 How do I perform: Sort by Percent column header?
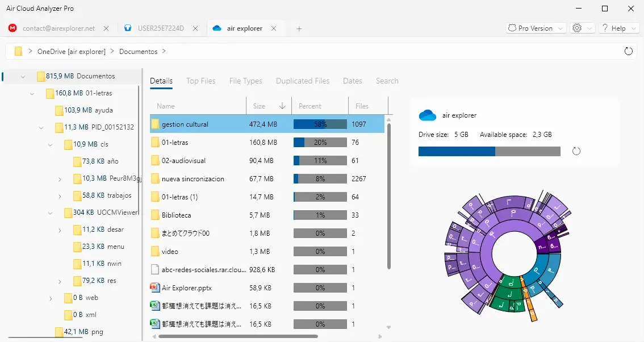click(x=320, y=106)
